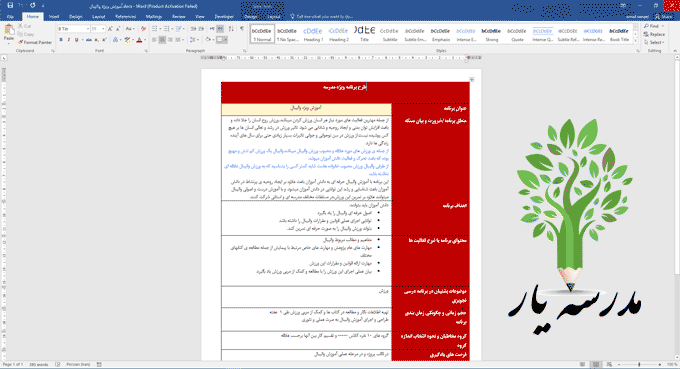This screenshot has width=680, height=369.
Task: Activate Format Painter
Action: click(35, 42)
